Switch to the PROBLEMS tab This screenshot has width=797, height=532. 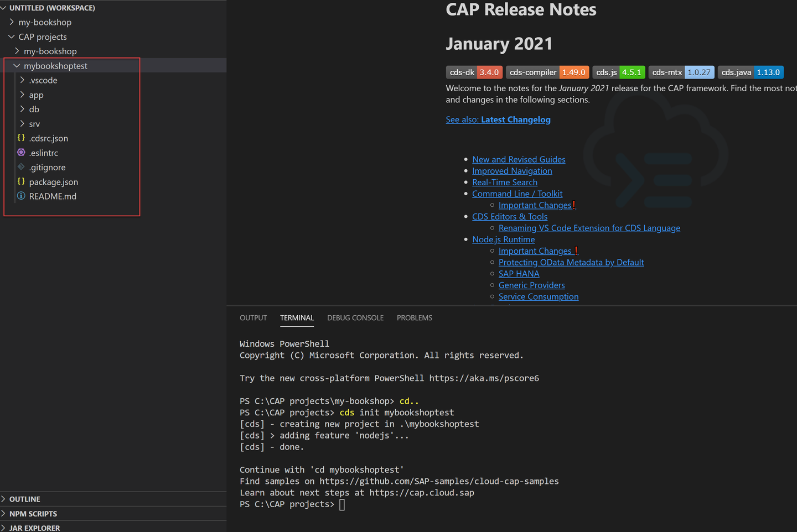click(414, 317)
